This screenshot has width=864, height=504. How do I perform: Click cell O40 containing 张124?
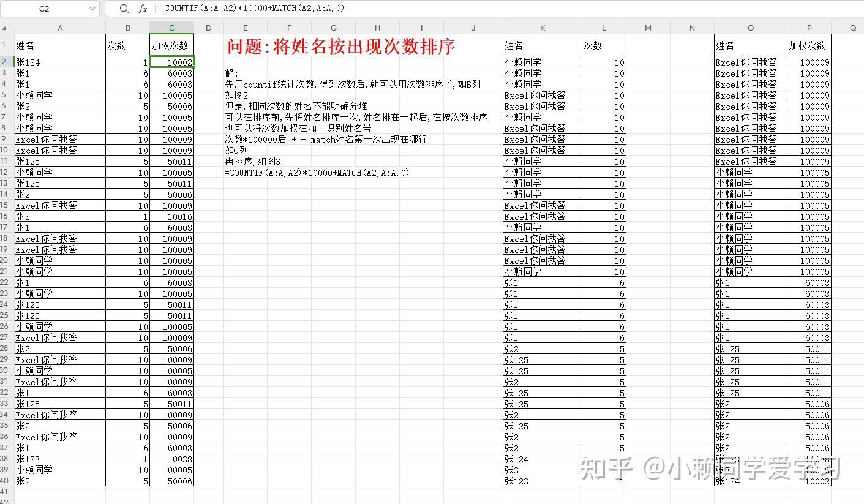pos(751,481)
